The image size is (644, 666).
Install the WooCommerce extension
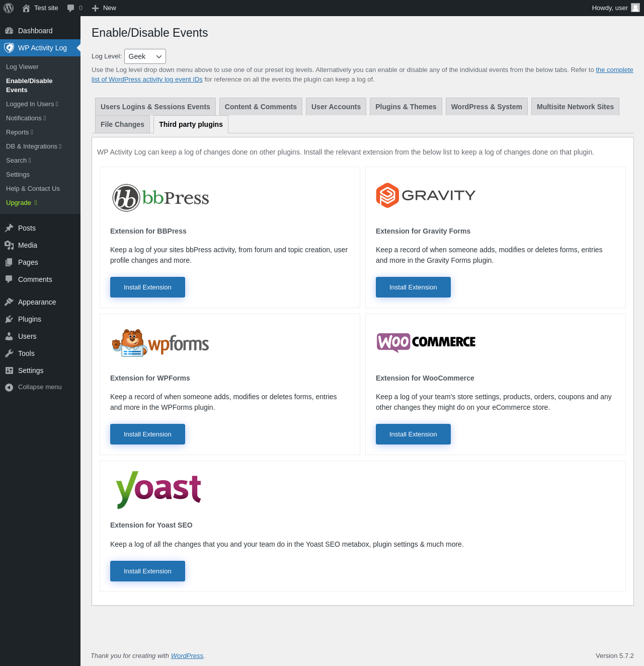click(413, 434)
